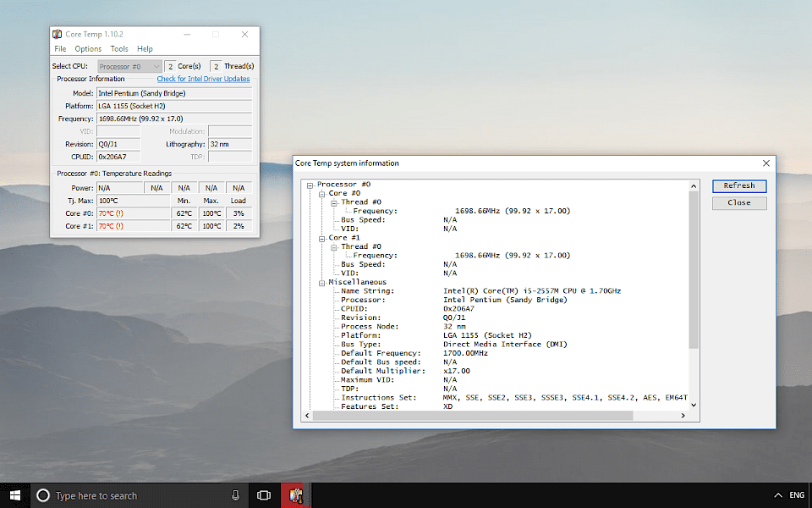Collapse Thread #0 under Core #1

(334, 247)
